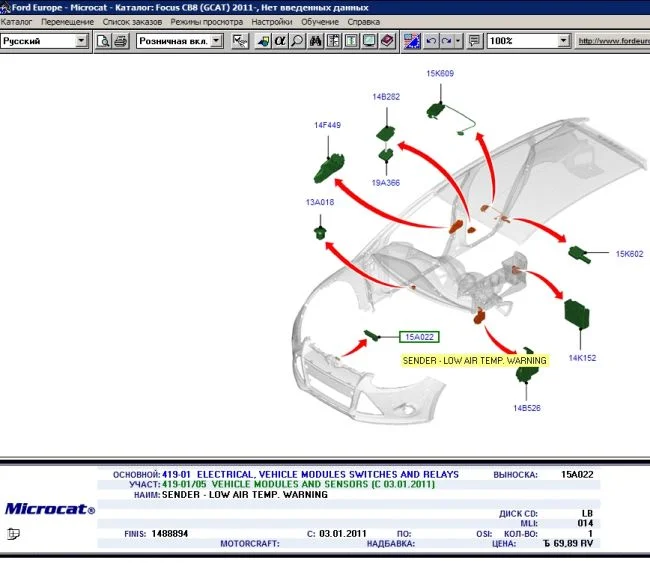
Task: Click the 14K152 part label
Action: pos(582,357)
